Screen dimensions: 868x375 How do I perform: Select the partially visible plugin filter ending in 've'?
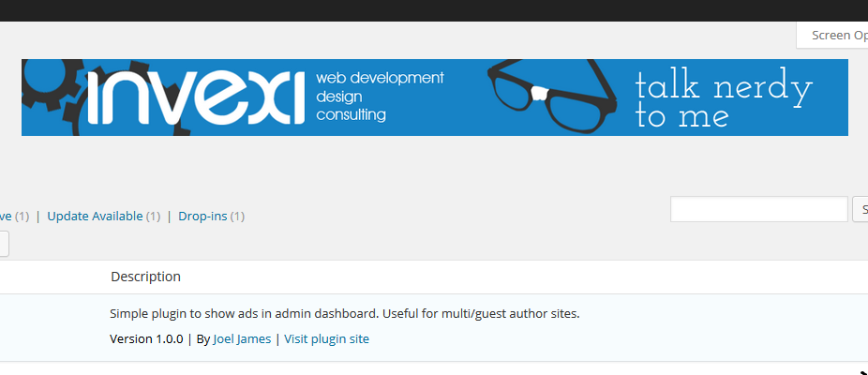tap(6, 216)
